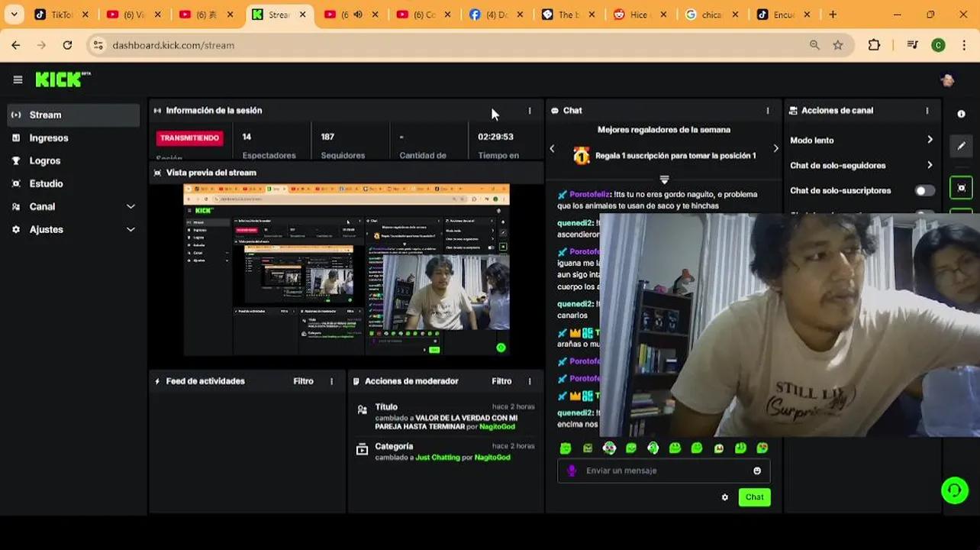
Task: Click the purple microphone icon in the chat input
Action: click(x=572, y=471)
